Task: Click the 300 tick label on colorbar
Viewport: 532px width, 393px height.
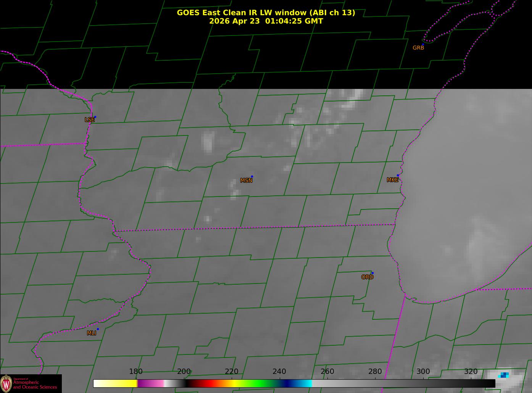Action: pos(423,372)
